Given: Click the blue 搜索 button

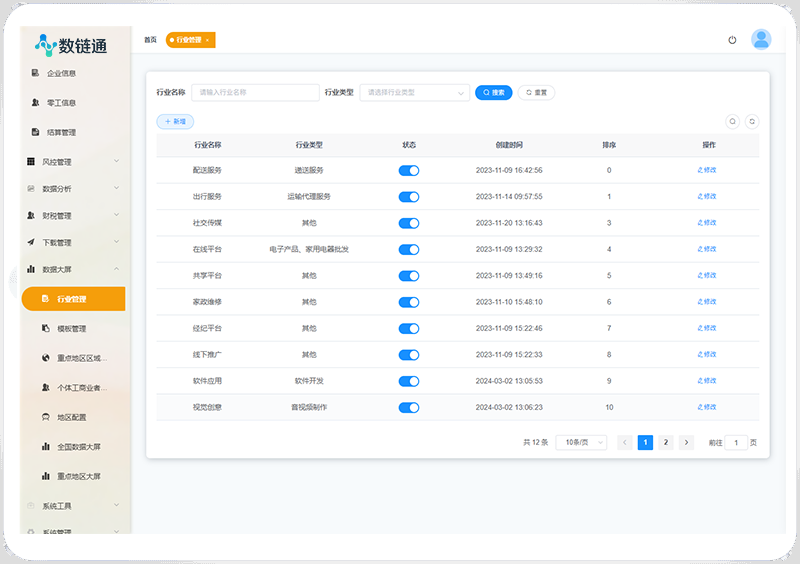Looking at the screenshot, I should (x=493, y=92).
